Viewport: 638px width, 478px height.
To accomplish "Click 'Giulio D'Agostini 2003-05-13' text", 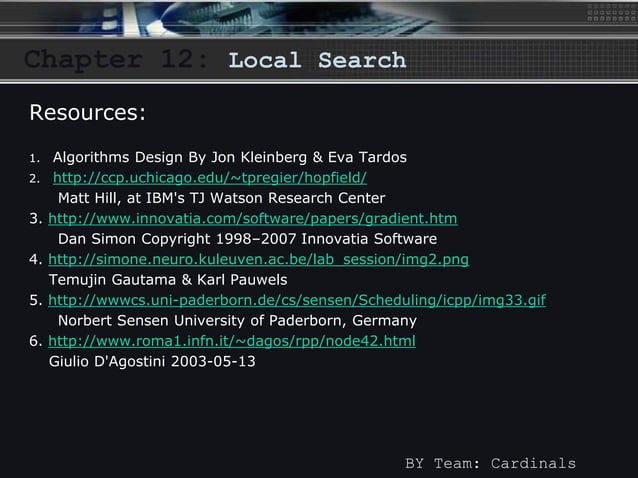I will [152, 361].
